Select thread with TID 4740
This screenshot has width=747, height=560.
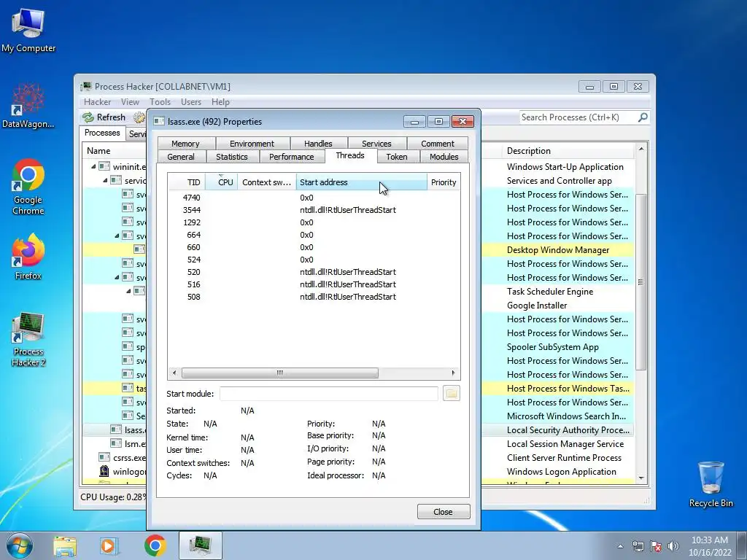coord(314,198)
